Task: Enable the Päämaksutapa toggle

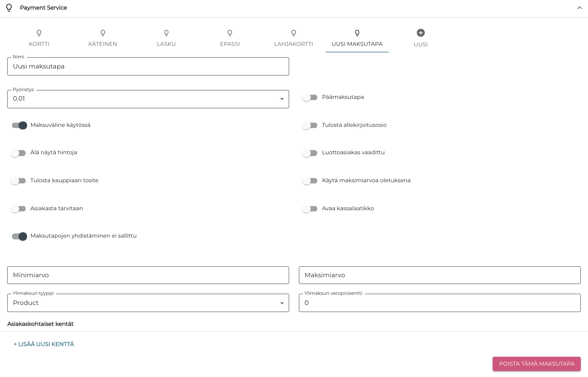Action: tap(310, 97)
